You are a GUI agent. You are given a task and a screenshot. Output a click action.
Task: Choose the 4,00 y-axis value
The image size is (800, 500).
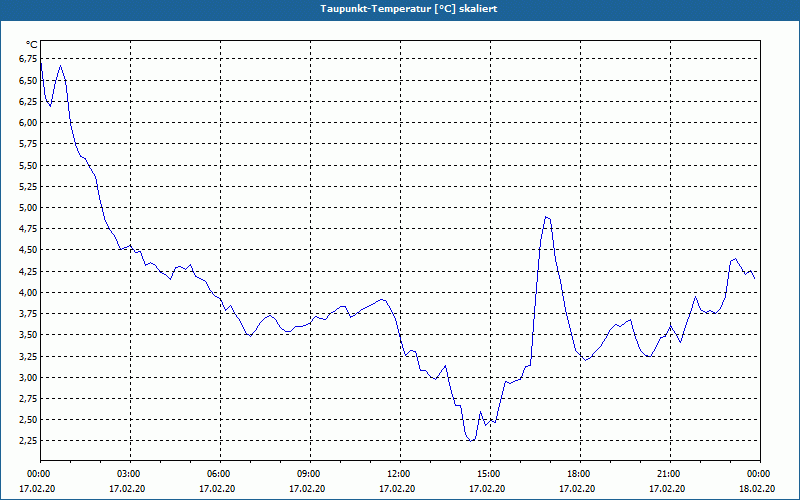pos(30,293)
